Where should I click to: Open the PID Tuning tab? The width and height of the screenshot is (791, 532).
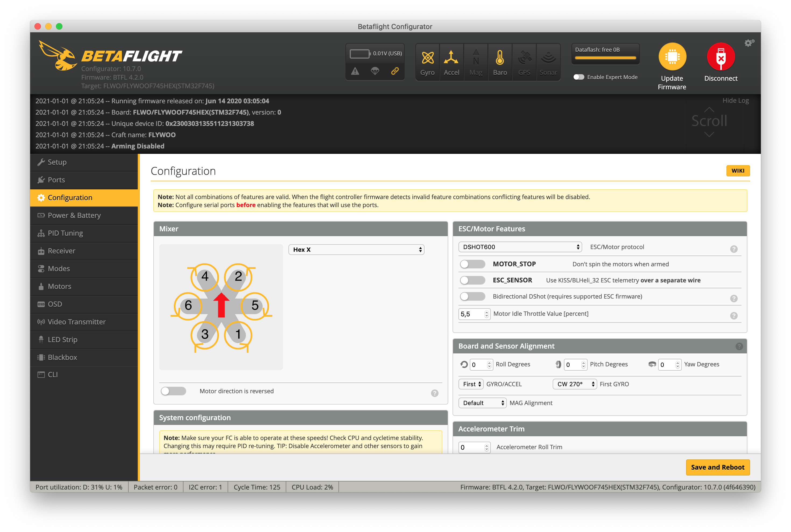tap(84, 233)
